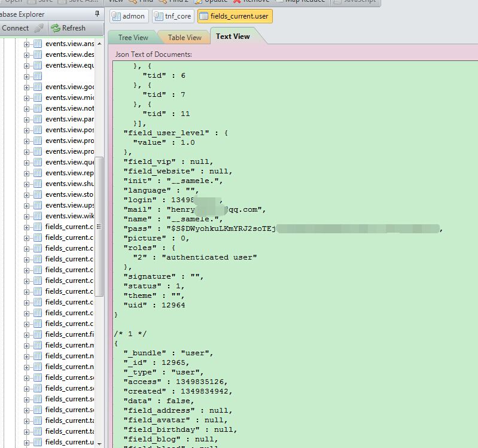Select the Text View tab

tap(233, 36)
